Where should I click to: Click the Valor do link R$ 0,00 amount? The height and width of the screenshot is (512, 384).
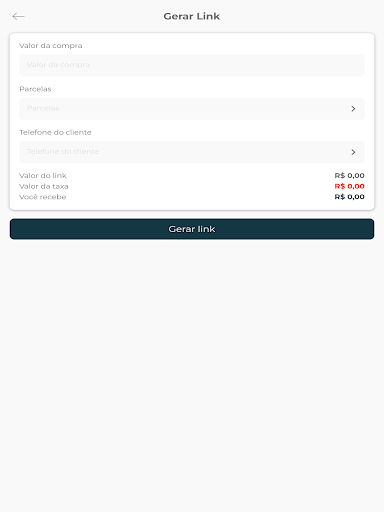(x=350, y=176)
